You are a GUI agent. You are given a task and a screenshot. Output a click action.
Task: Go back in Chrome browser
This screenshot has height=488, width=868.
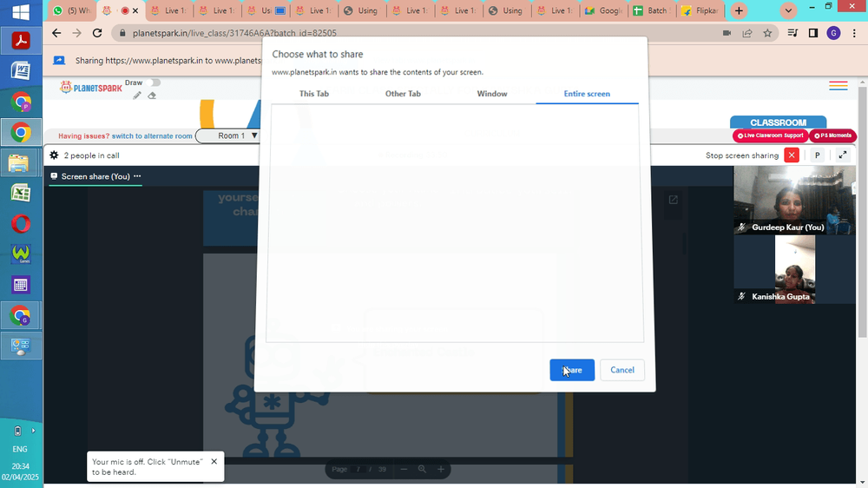pos(56,33)
